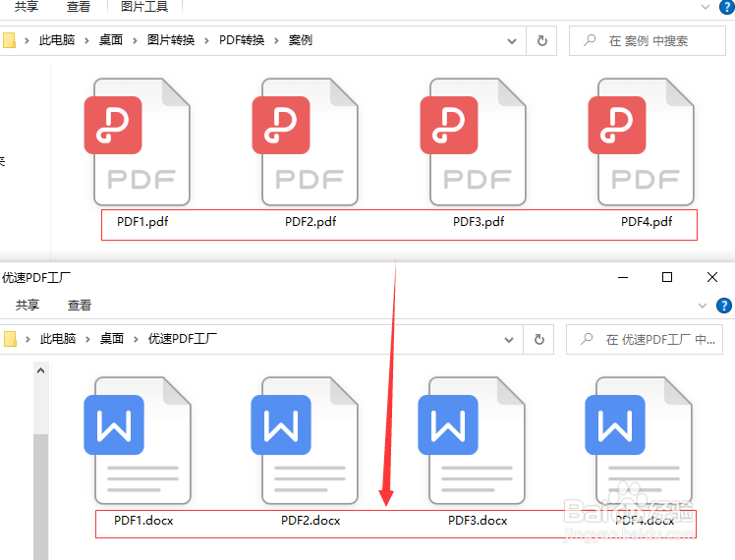This screenshot has width=735, height=560.
Task: Click the PDF2.pdf file name
Action: coord(311,222)
